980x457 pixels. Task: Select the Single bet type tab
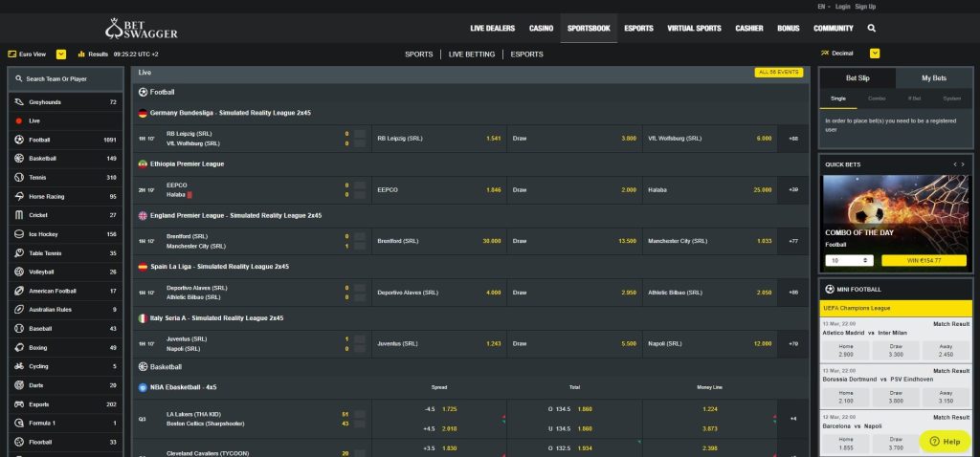pos(838,98)
